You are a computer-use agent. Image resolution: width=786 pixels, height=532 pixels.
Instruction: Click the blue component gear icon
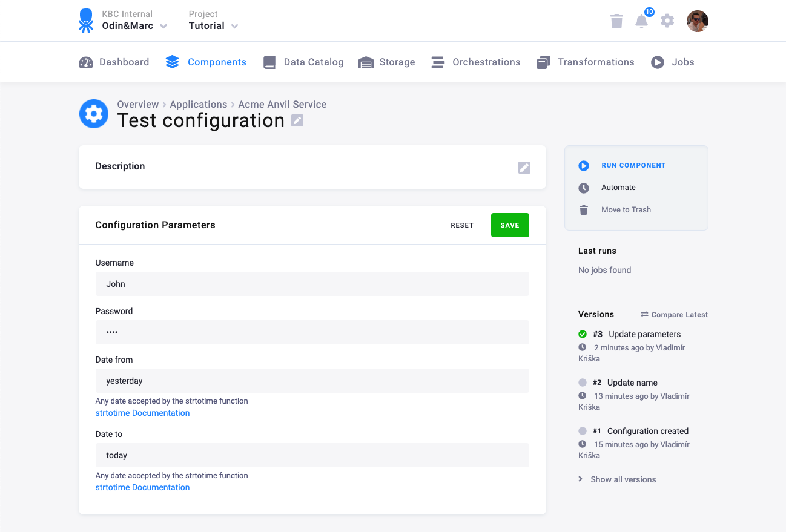pyautogui.click(x=94, y=114)
